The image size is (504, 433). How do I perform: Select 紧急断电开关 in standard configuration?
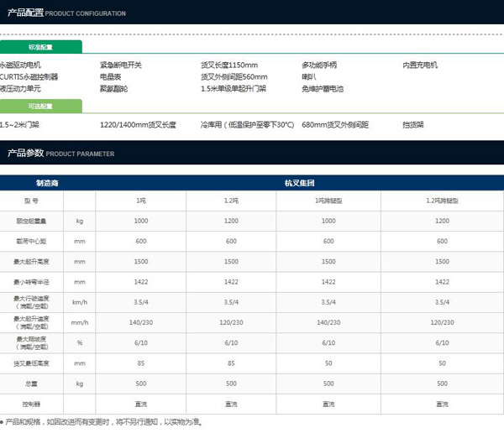121,65
